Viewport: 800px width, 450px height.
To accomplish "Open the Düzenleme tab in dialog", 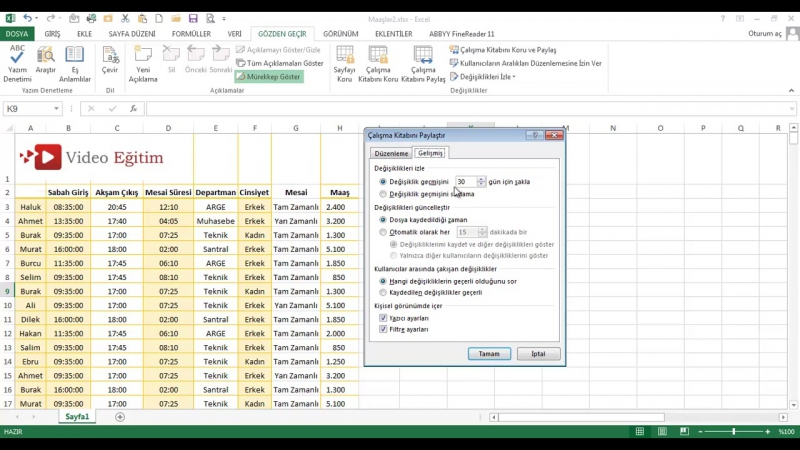I will click(391, 153).
